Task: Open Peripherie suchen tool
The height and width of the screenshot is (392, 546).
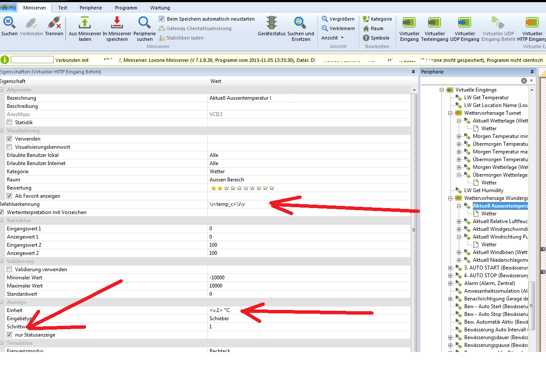Action: (x=145, y=23)
